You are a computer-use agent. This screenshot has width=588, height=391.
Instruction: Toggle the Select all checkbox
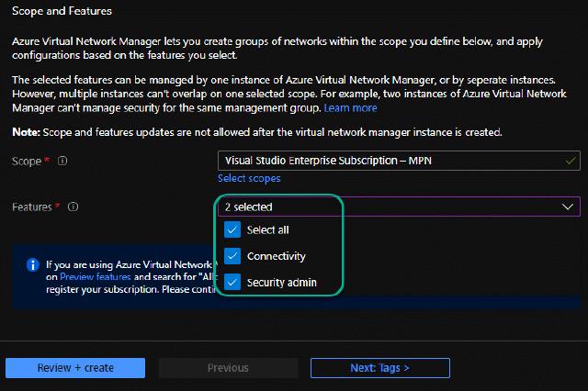232,230
